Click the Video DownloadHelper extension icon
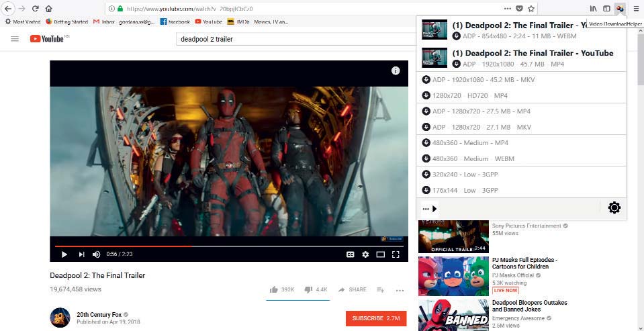The width and height of the screenshot is (644, 331). click(620, 9)
